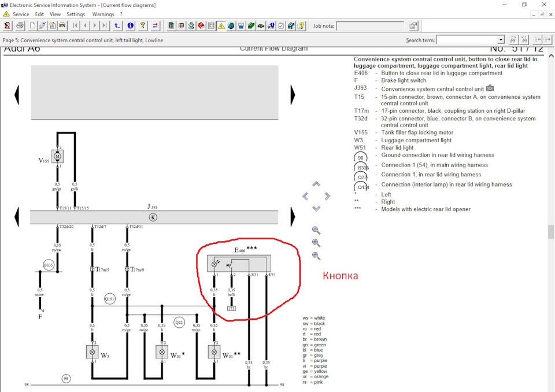The image size is (555, 392).
Task: Click the job note button icon
Action: tap(413, 26)
